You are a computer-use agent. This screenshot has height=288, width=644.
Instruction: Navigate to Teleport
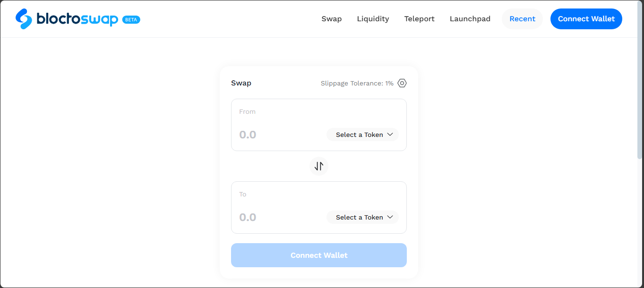tap(419, 19)
